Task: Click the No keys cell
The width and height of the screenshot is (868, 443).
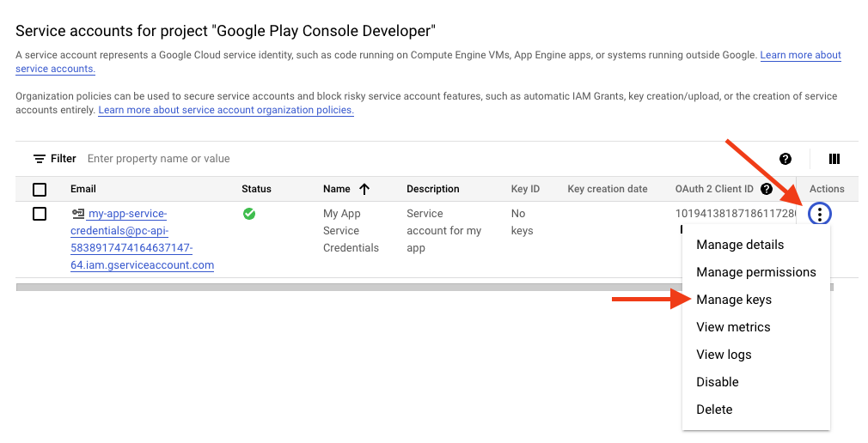Action: 522,221
